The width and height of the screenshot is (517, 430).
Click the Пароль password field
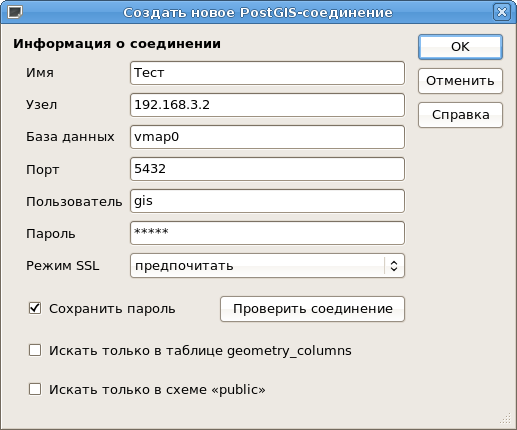[x=267, y=233]
